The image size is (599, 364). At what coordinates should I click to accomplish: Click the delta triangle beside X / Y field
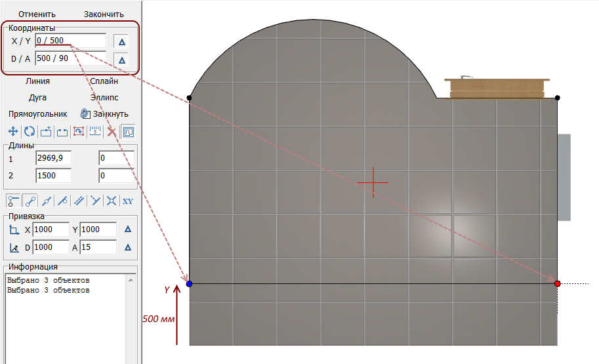[x=121, y=41]
